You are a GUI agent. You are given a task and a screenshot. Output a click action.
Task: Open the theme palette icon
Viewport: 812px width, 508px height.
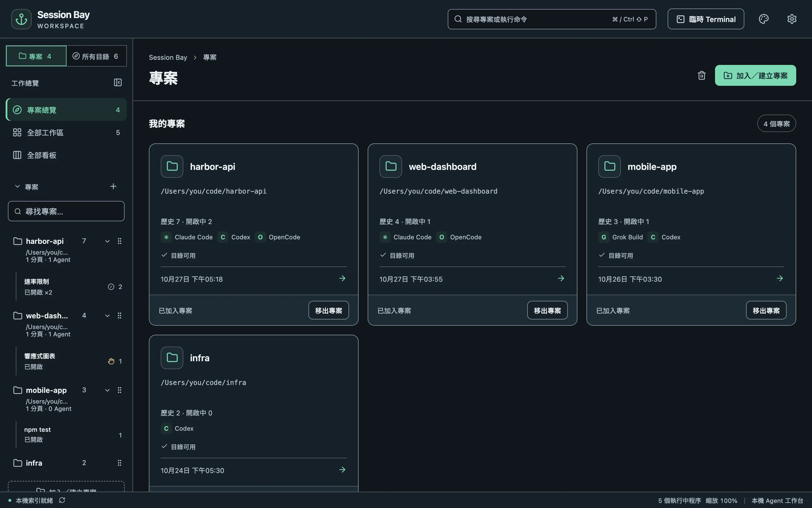[764, 19]
